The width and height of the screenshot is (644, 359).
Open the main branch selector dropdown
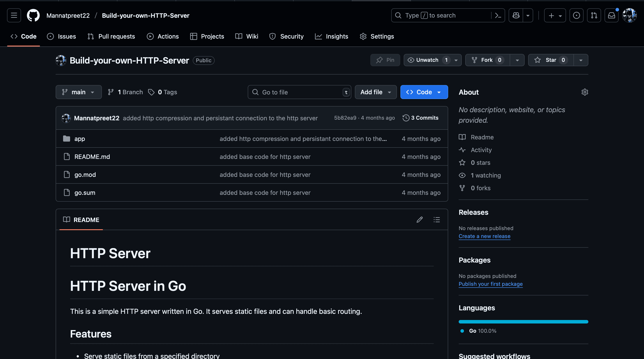point(78,92)
